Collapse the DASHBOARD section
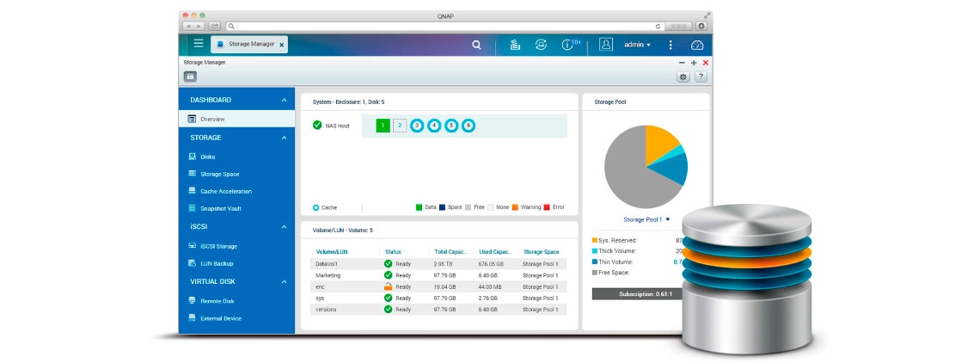 click(x=284, y=100)
